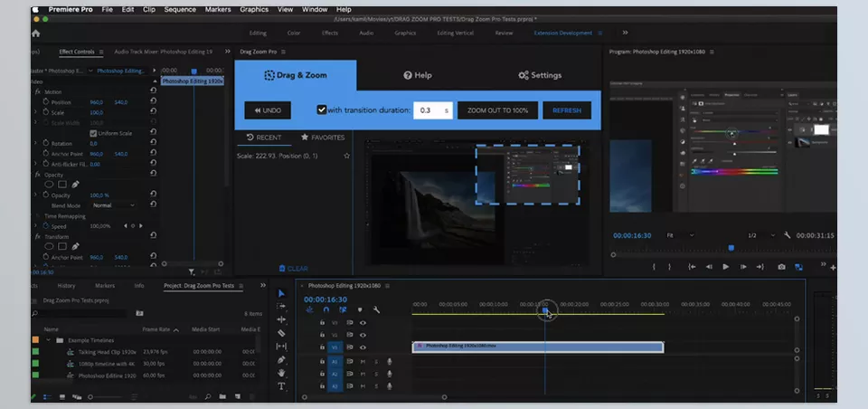Select the Slip tool
This screenshot has height=409, width=868.
[281, 347]
